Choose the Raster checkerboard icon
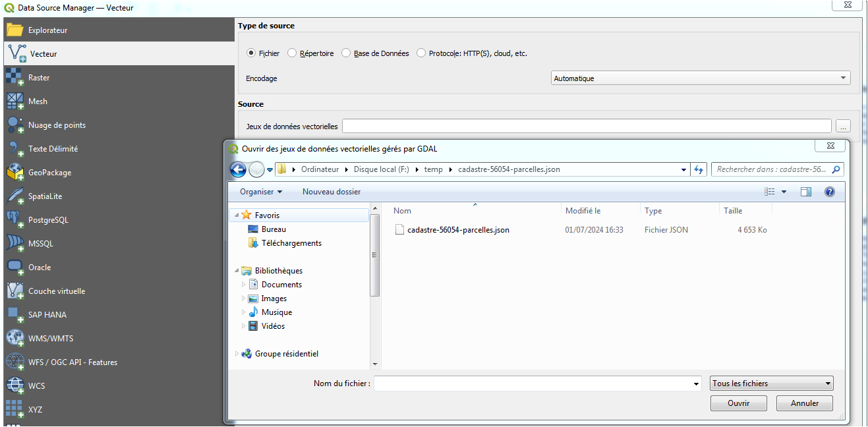Screen dimensions: 868x427 click(15, 78)
